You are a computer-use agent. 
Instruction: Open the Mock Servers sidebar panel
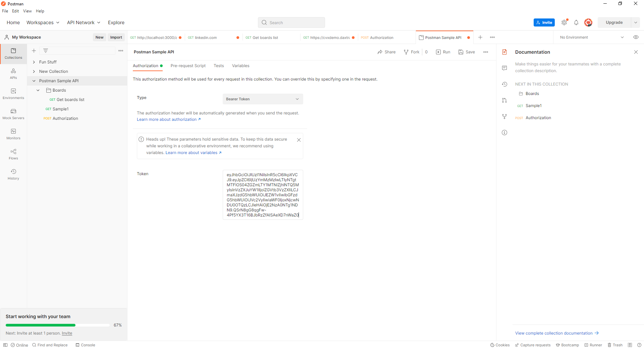[x=13, y=114]
